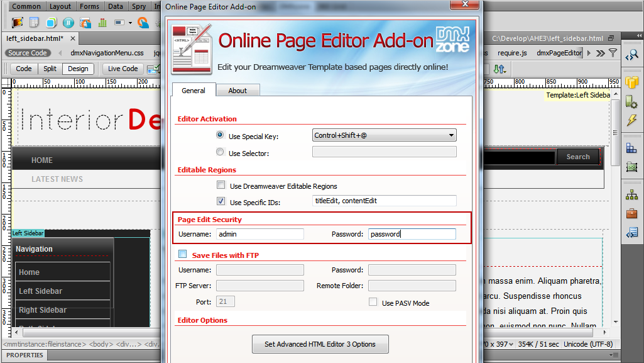644x363 pixels.
Task: Select the General tab in add-on dialog
Action: (194, 91)
